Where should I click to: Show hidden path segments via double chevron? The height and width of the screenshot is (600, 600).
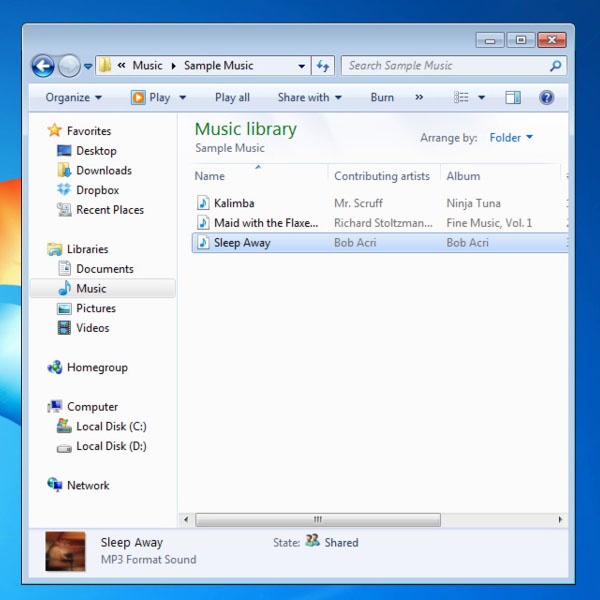(x=121, y=65)
